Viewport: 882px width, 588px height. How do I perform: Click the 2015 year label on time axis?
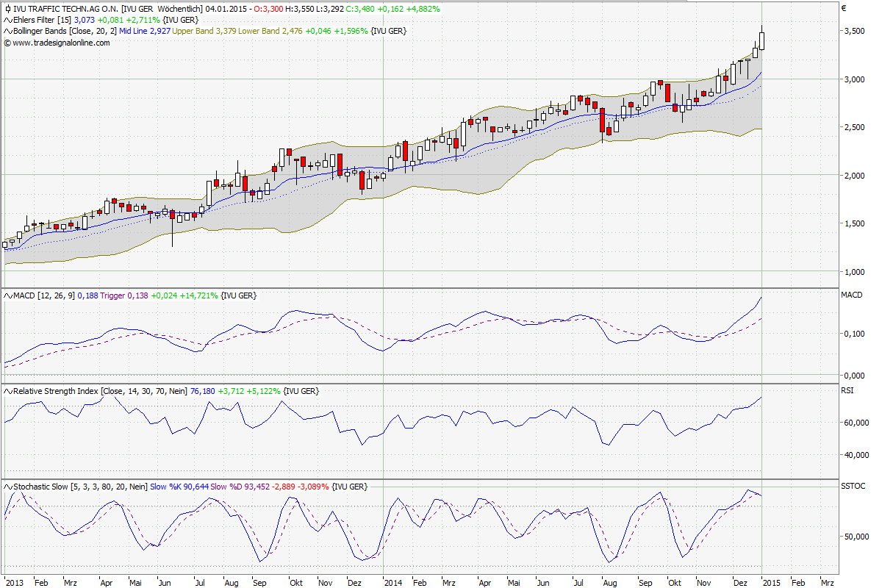772,582
